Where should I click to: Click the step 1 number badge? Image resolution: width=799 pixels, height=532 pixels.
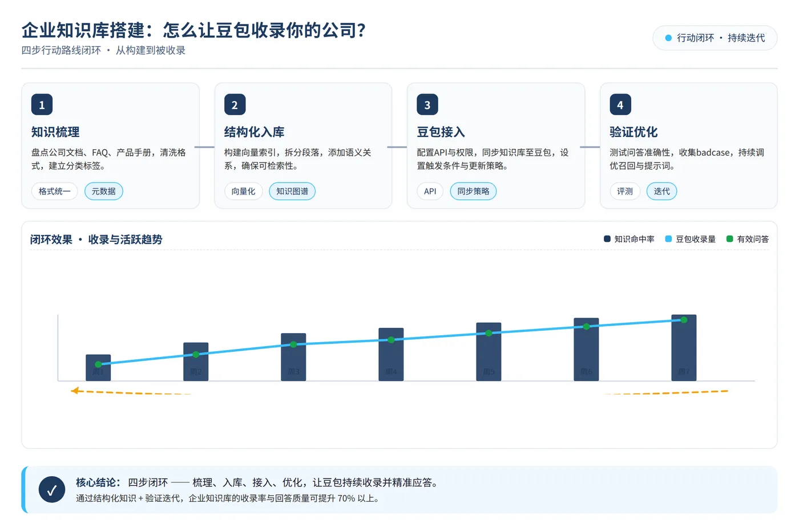(x=42, y=105)
